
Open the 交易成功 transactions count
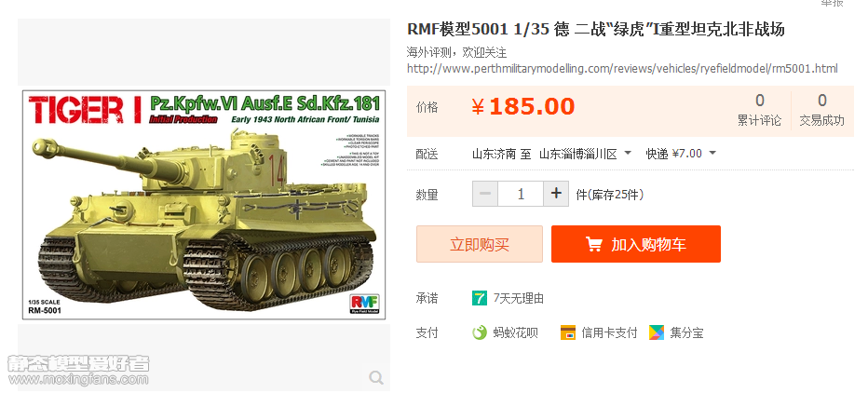click(x=822, y=110)
